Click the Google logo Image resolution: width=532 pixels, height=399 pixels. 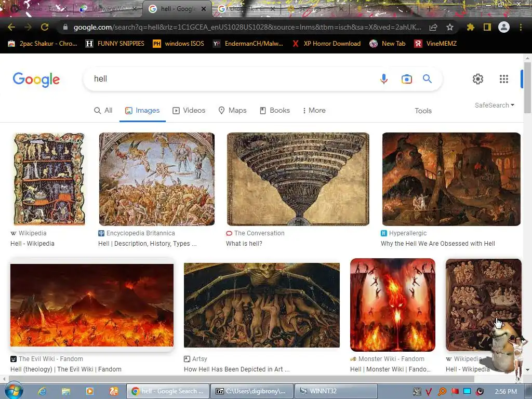tap(36, 79)
